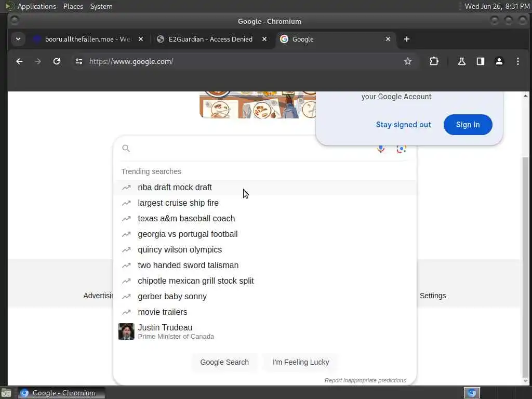
Task: Select suggestion georgia vs portugal football
Action: [265, 234]
